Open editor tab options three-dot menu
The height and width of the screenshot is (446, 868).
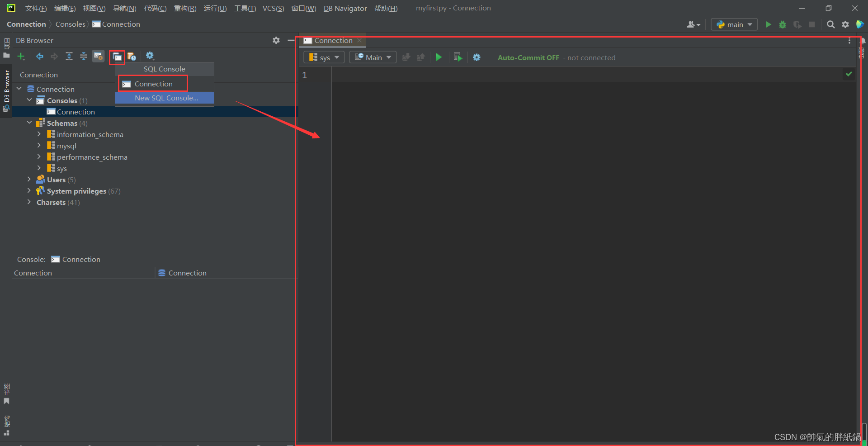pyautogui.click(x=849, y=41)
